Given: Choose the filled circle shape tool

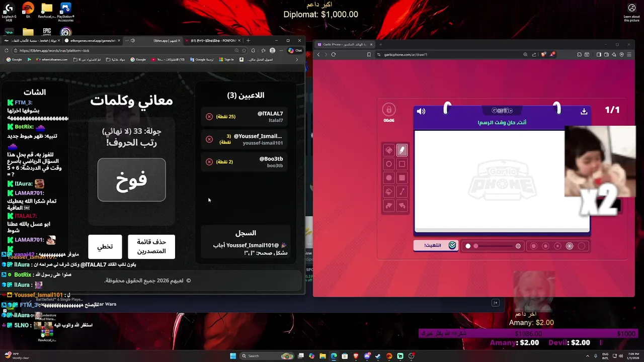Looking at the screenshot, I should [x=389, y=178].
